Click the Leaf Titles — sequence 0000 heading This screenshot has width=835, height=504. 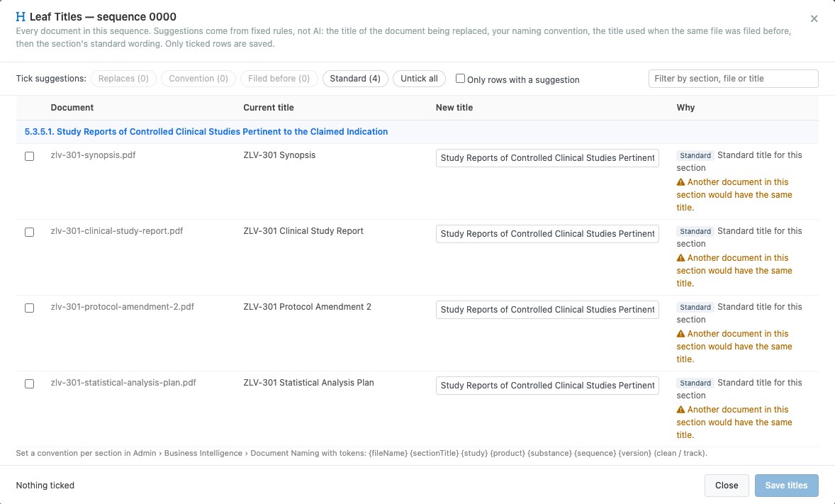click(x=103, y=17)
